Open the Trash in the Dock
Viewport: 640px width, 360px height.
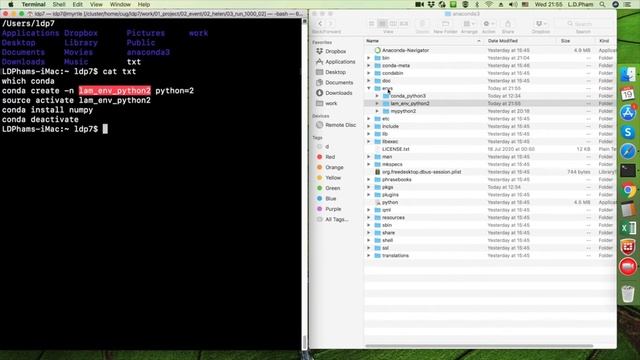point(628,294)
